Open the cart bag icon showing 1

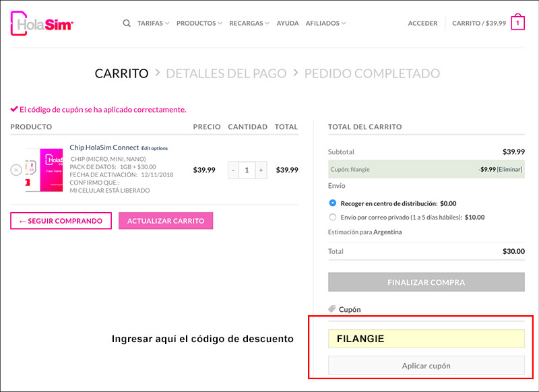[x=517, y=22]
